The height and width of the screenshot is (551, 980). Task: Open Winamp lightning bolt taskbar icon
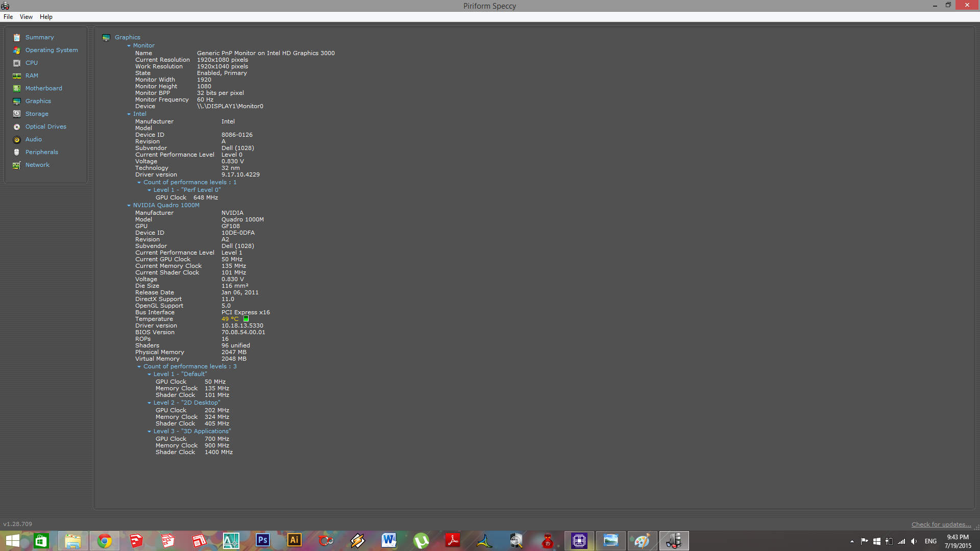[x=357, y=540]
